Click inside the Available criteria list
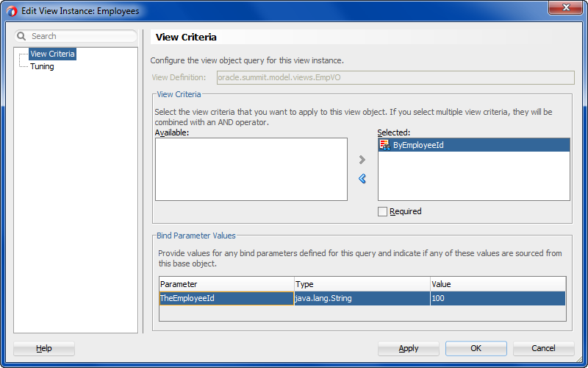This screenshot has width=588, height=368. click(251, 169)
